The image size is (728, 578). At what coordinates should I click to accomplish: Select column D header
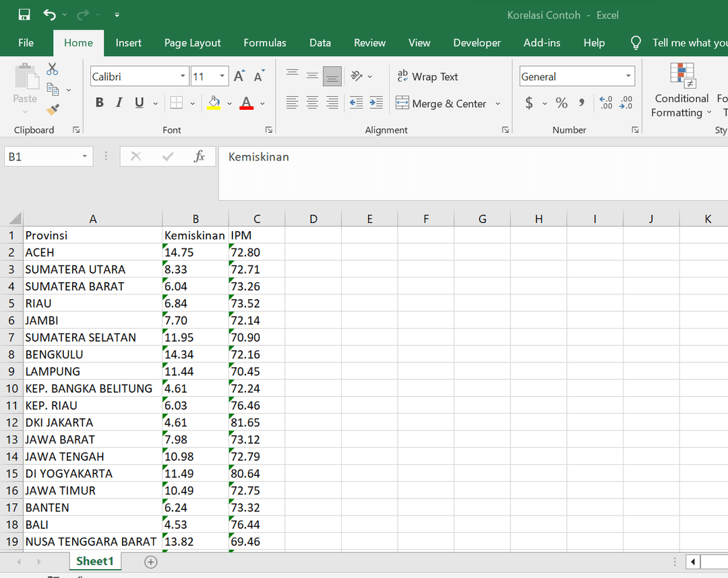[x=313, y=218]
